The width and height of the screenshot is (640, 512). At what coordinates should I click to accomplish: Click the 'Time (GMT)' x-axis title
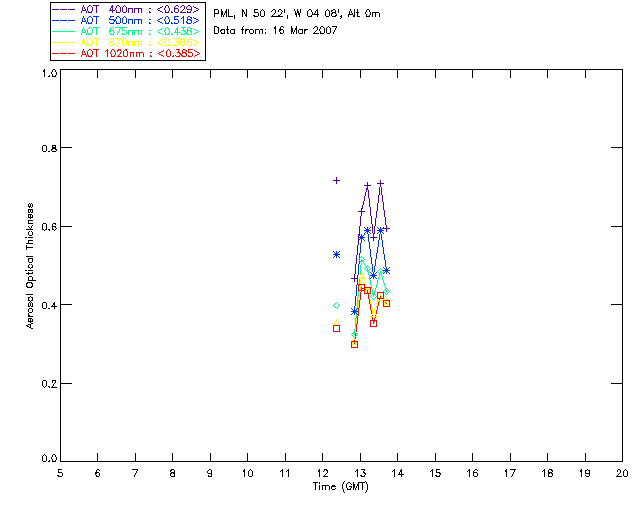(x=340, y=487)
